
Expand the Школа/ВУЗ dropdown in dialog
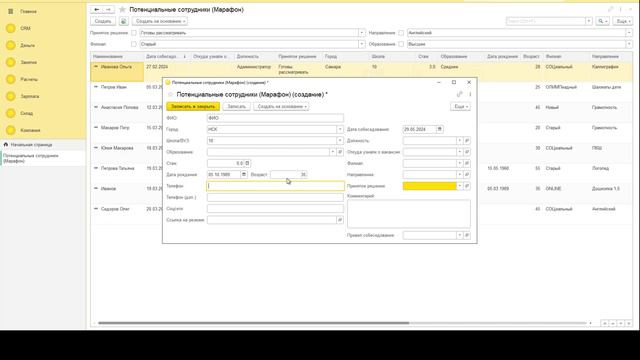click(340, 140)
